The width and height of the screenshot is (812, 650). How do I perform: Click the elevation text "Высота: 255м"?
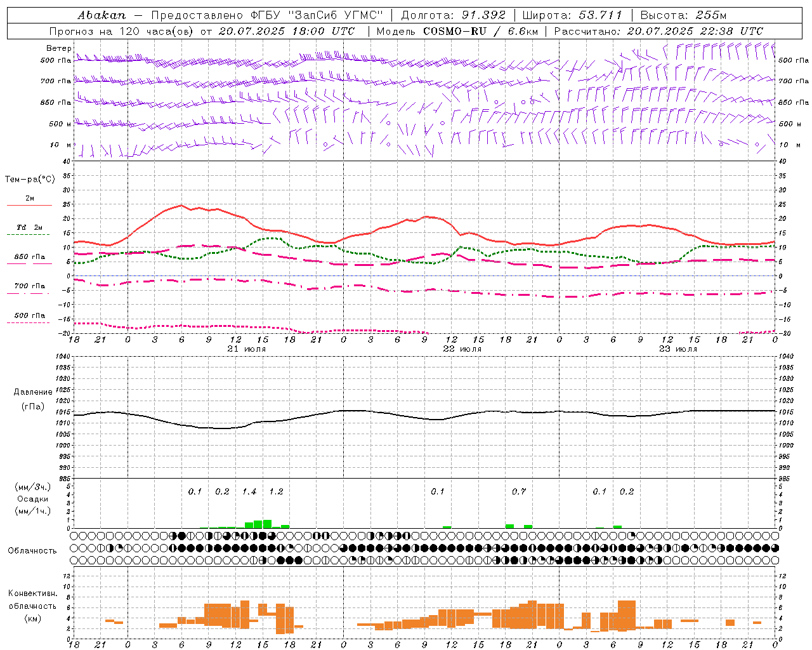pyautogui.click(x=683, y=15)
